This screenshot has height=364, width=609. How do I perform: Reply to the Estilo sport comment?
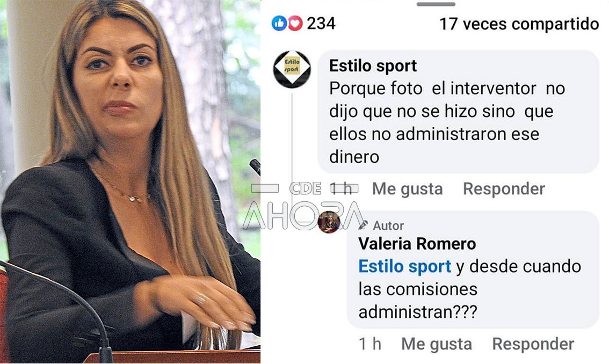[x=504, y=189]
